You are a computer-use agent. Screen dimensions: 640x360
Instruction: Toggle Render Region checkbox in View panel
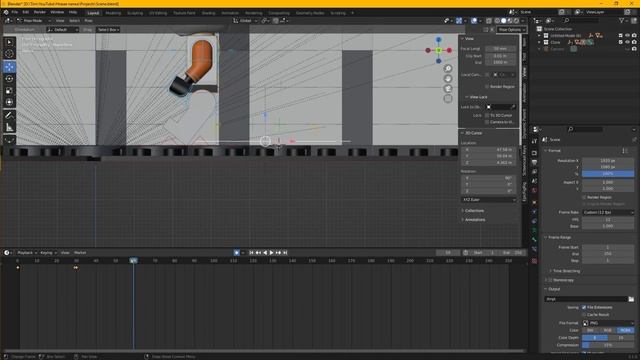(x=487, y=87)
